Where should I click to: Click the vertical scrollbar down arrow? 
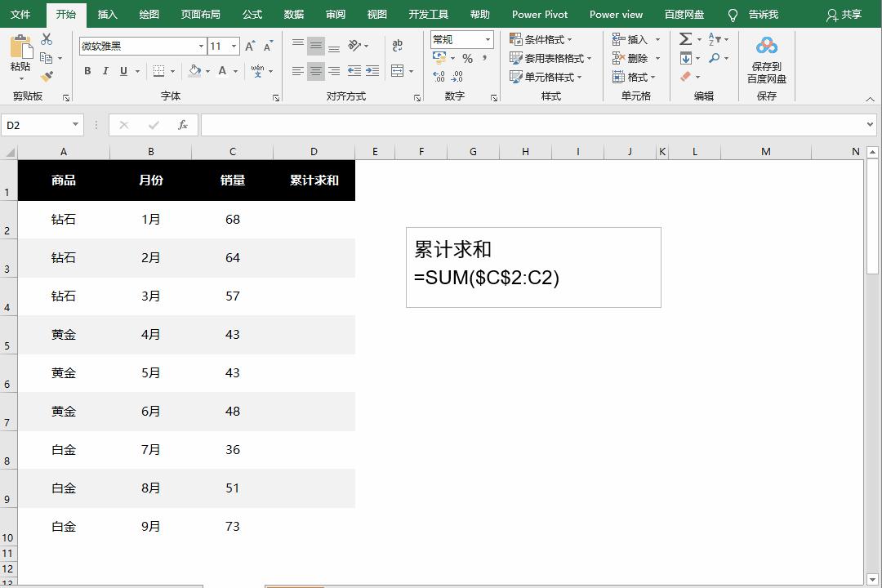[872, 579]
